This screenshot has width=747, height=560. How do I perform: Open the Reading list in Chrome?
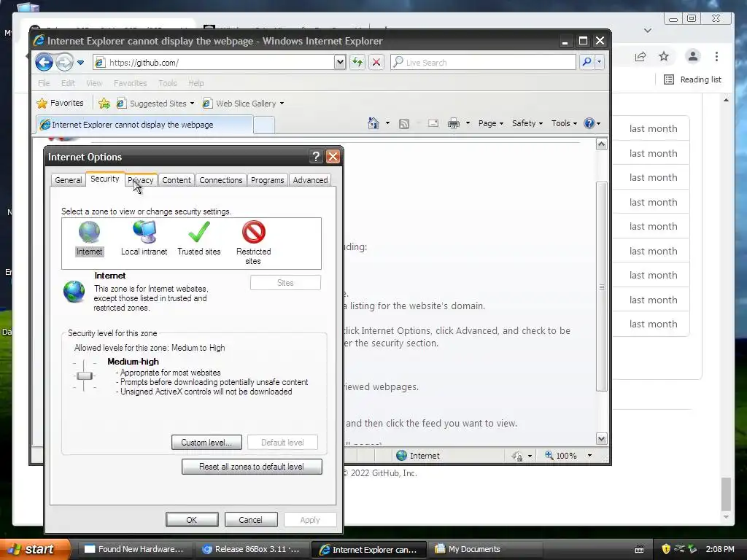point(692,79)
